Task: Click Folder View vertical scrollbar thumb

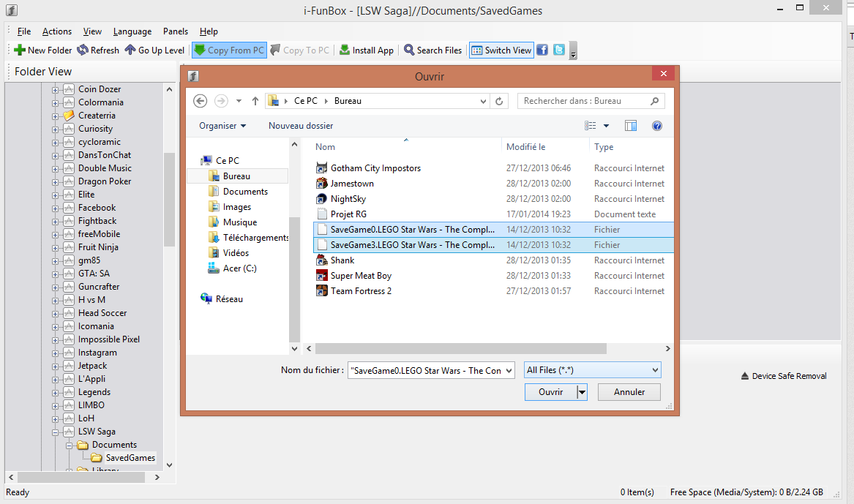Action: (169, 200)
